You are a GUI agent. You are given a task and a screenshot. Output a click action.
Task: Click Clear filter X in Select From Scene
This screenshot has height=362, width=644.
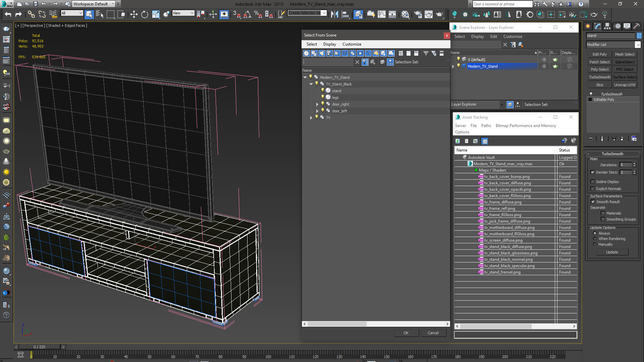(x=357, y=62)
